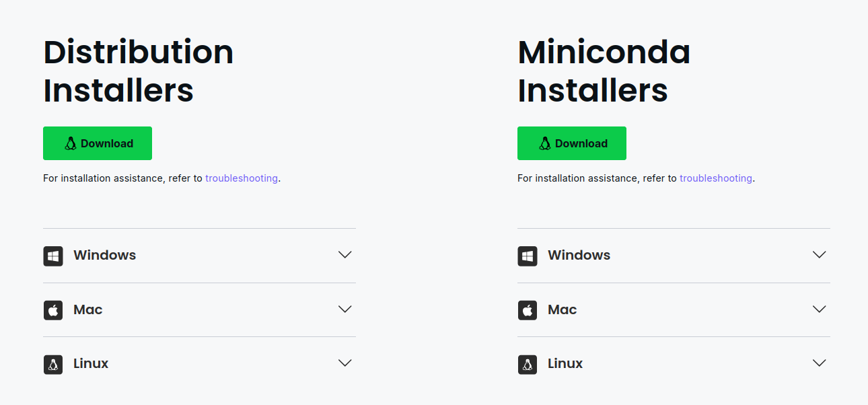Click the Windows logo icon under Miniconda Installers
868x405 pixels.
click(528, 256)
